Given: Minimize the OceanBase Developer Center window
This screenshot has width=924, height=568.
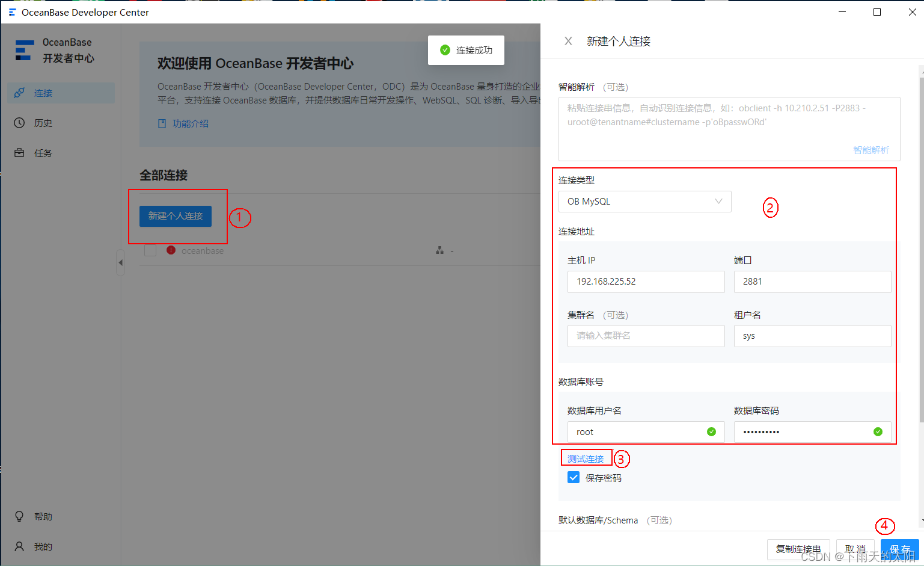Looking at the screenshot, I should click(x=842, y=12).
